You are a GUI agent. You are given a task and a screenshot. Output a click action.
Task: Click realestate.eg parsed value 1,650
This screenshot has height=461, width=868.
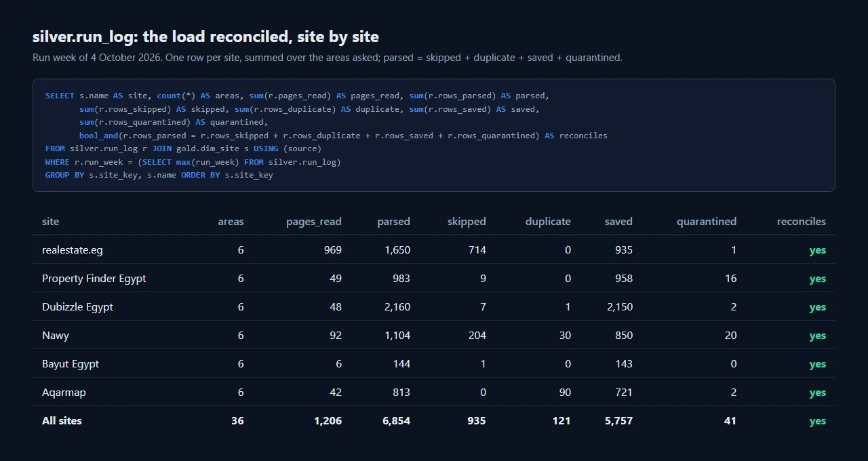tap(397, 250)
